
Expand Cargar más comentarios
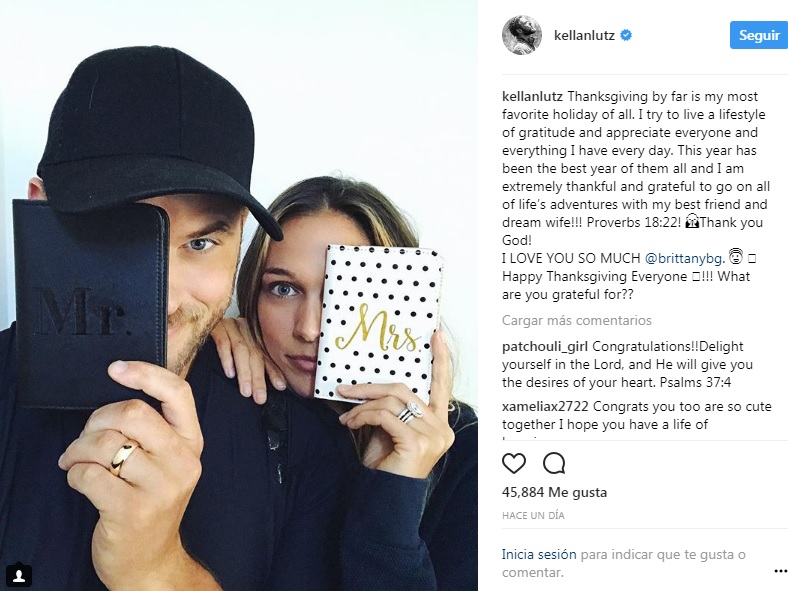click(x=576, y=320)
